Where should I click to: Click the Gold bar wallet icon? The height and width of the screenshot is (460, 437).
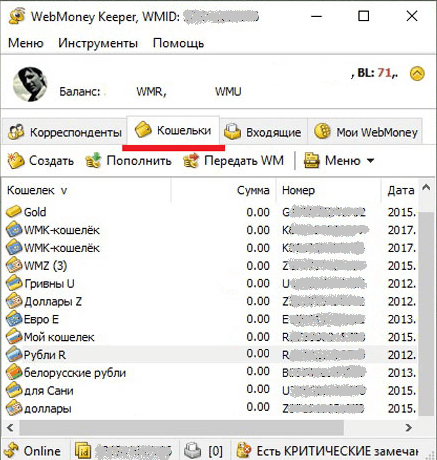coord(14,211)
